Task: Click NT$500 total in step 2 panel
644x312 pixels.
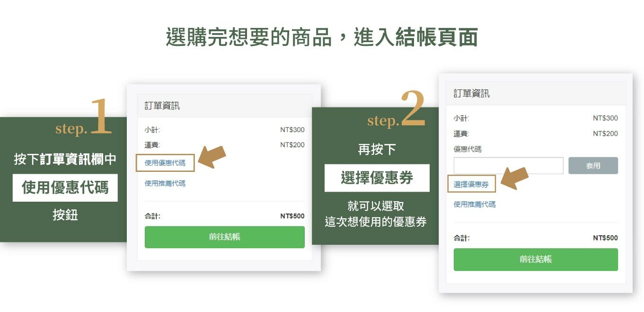Action: click(x=605, y=238)
